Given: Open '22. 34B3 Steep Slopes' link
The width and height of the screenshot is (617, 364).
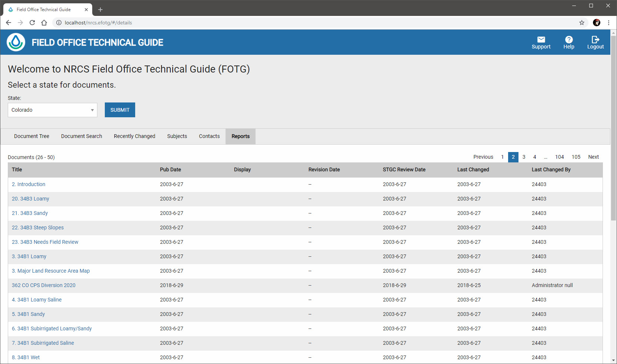Looking at the screenshot, I should (38, 227).
